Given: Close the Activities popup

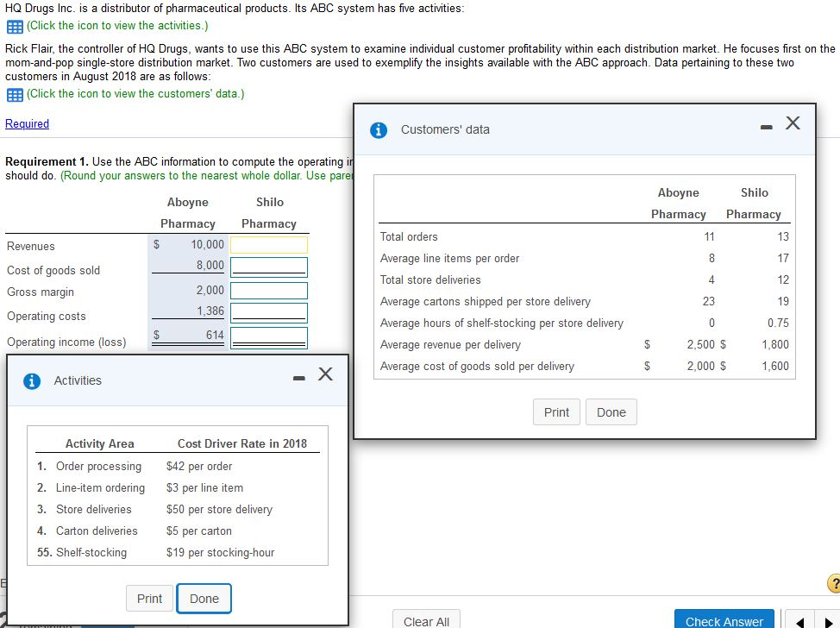Looking at the screenshot, I should pyautogui.click(x=325, y=374).
